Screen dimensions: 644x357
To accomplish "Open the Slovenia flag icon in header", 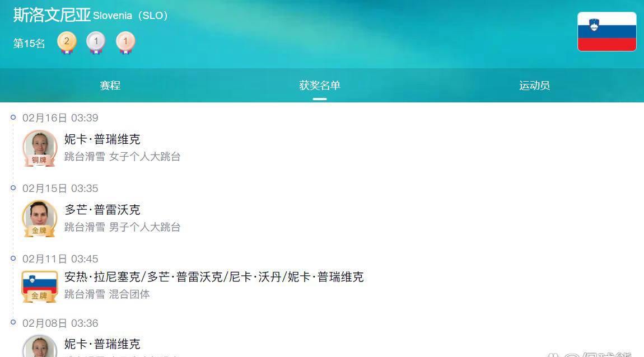I will pos(606,31).
